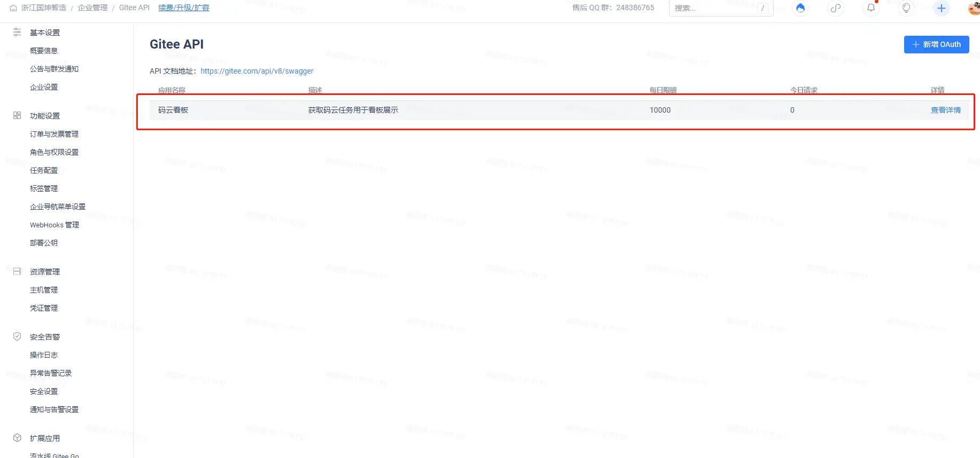Click the 码云看板 application name cell
Screen dimensions: 980x458
point(173,110)
